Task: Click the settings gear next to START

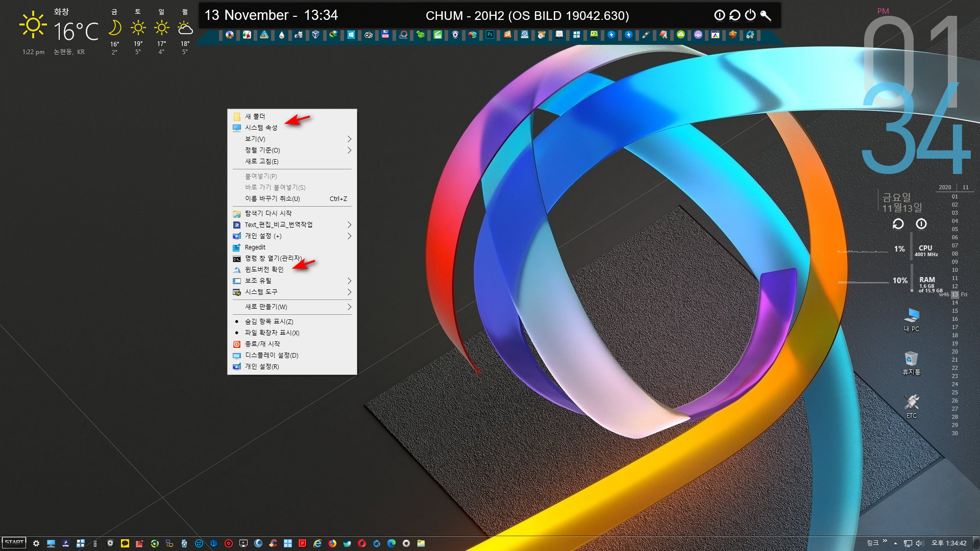Action: 36,543
